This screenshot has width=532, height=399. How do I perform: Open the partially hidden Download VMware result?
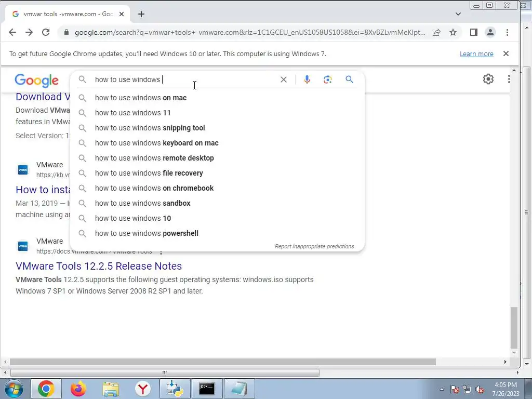coord(43,97)
